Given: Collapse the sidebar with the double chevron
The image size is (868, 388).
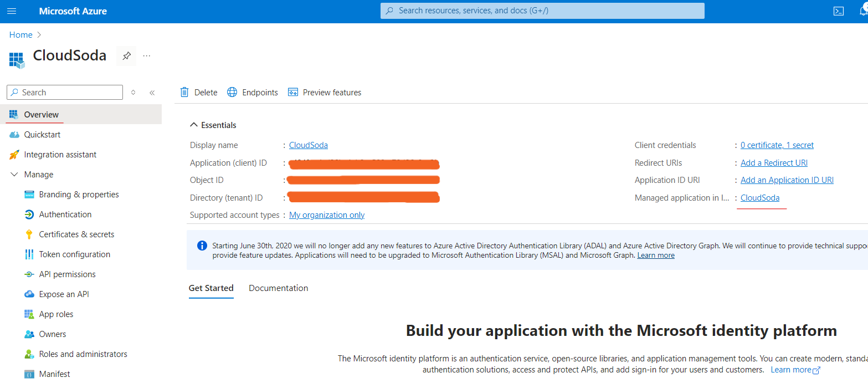Looking at the screenshot, I should point(152,93).
